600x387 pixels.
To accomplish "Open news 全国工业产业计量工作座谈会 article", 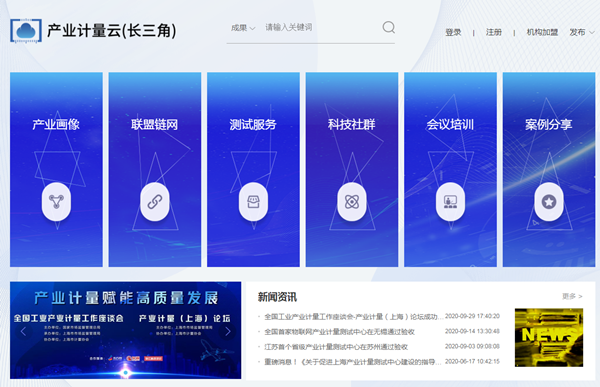I will [x=354, y=317].
